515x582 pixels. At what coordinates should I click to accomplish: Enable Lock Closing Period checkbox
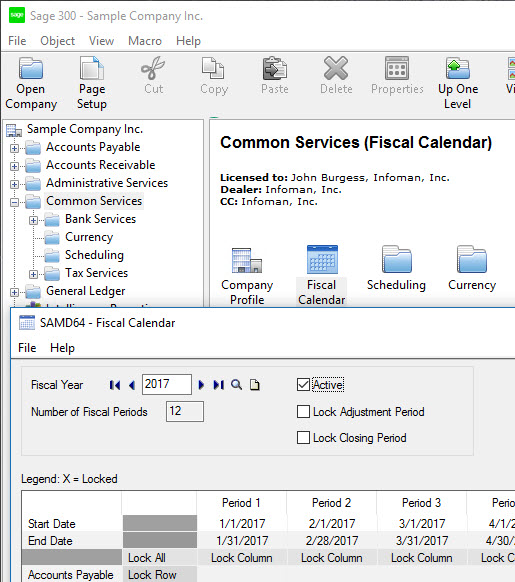click(x=303, y=438)
